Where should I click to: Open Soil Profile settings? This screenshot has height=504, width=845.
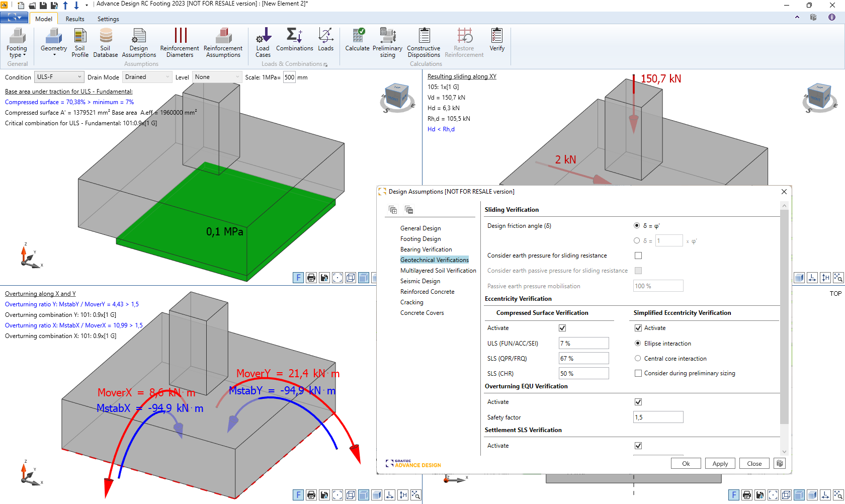click(x=80, y=43)
